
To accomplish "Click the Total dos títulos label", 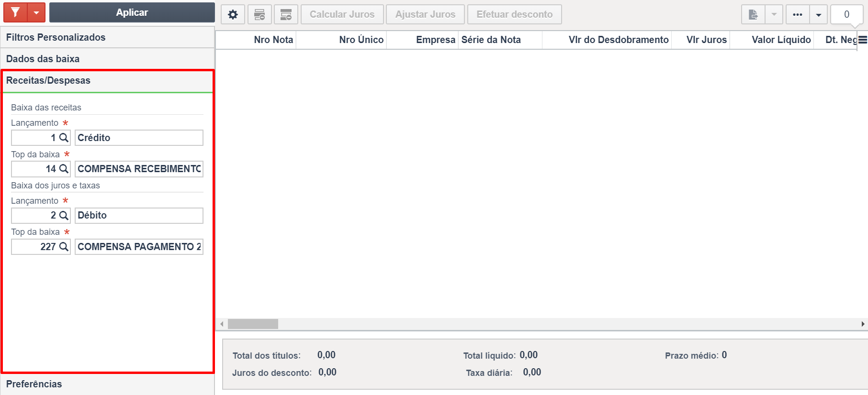I will click(x=266, y=356).
